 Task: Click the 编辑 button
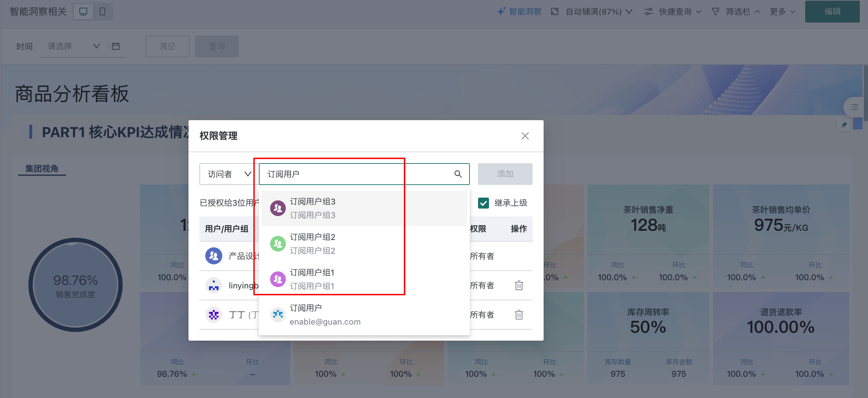click(x=832, y=12)
